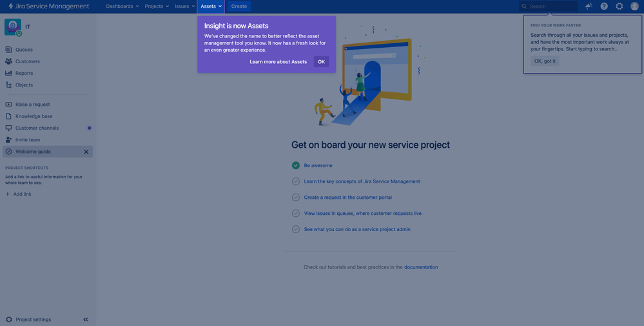Viewport: 644px width, 326px height.
Task: Open the notifications megaphone icon
Action: pyautogui.click(x=589, y=6)
